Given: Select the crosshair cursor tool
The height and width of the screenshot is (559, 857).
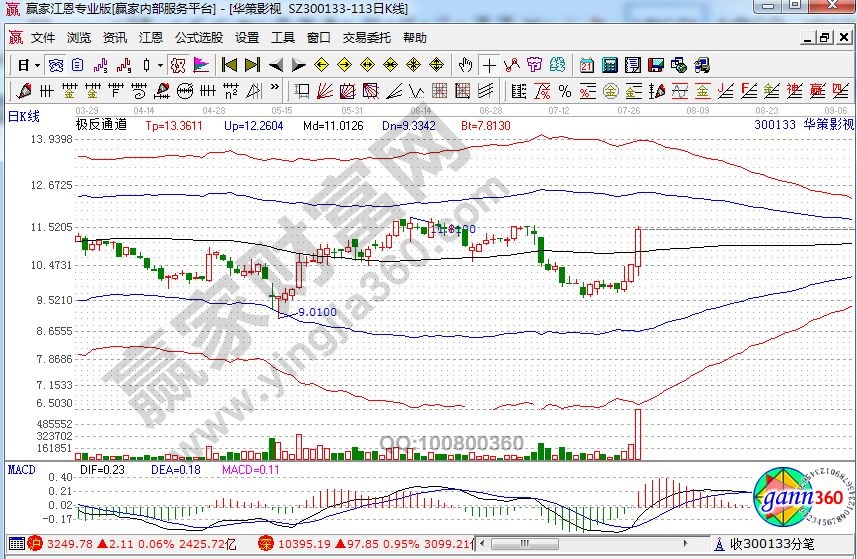Looking at the screenshot, I should [488, 65].
